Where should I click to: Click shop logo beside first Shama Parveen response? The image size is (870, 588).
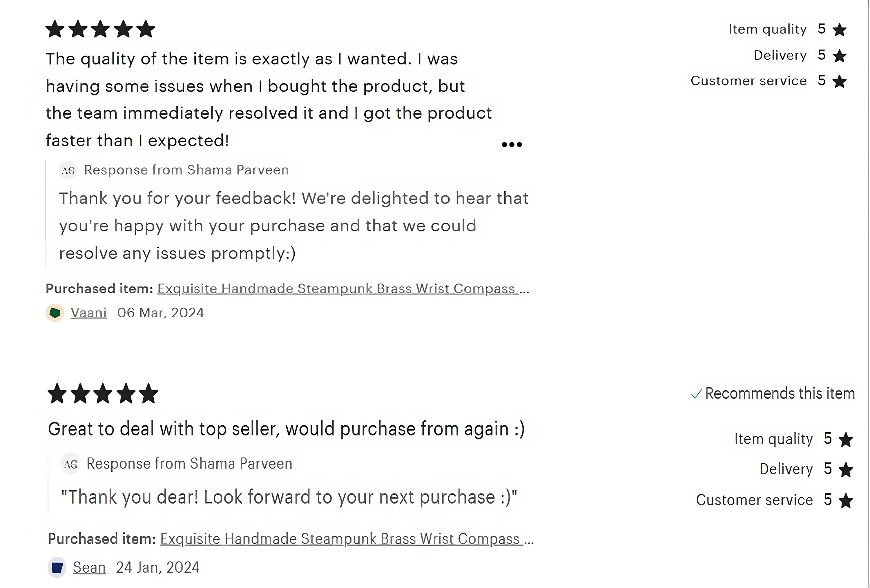(x=68, y=170)
